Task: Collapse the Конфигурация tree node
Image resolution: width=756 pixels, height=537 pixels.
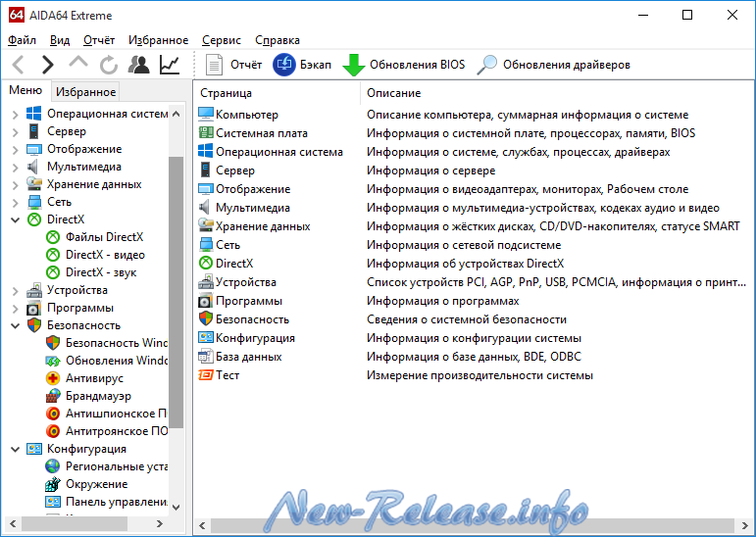Action: point(15,449)
